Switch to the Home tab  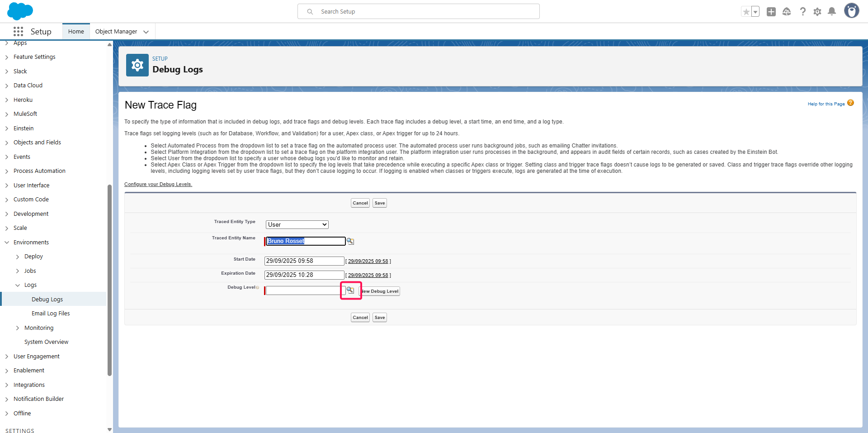76,32
